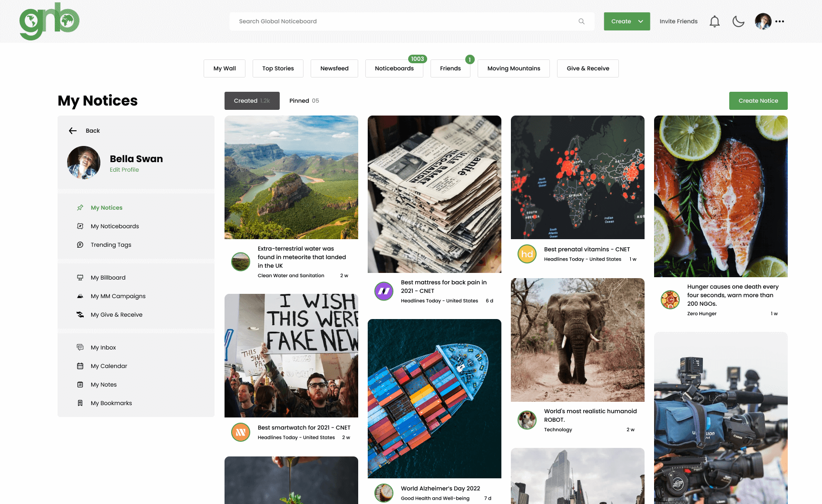Click the Back arrow icon
Image resolution: width=822 pixels, height=504 pixels.
[x=73, y=131]
